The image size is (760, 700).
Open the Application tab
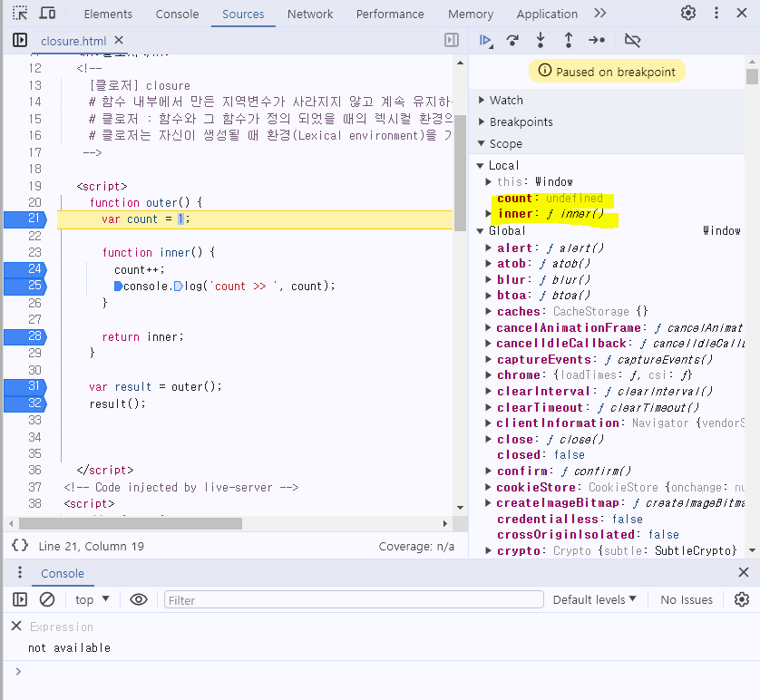(547, 14)
